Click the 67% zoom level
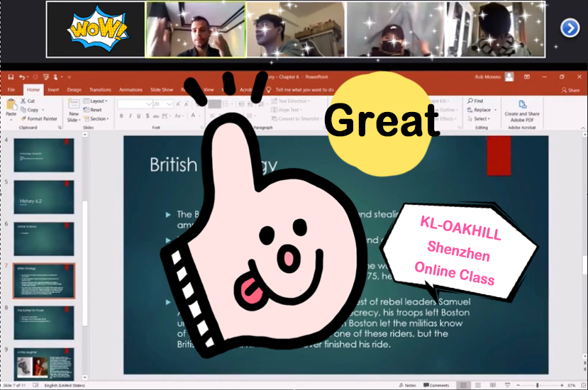Image resolution: width=588 pixels, height=390 pixels. click(572, 385)
